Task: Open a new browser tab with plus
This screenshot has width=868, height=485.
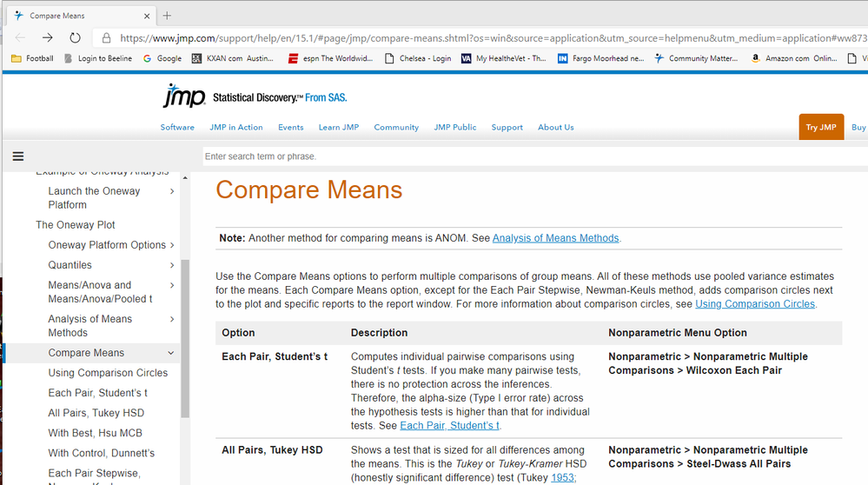Action: 167,16
